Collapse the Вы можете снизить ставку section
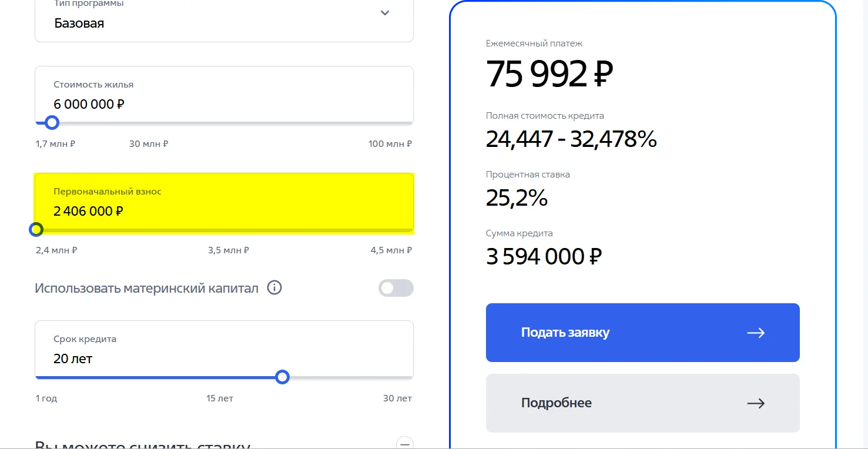 404,443
